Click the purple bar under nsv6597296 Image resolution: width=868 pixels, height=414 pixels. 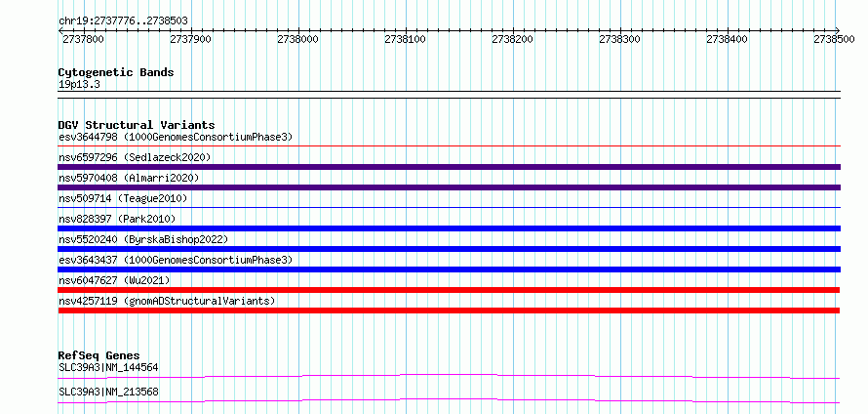coord(450,167)
